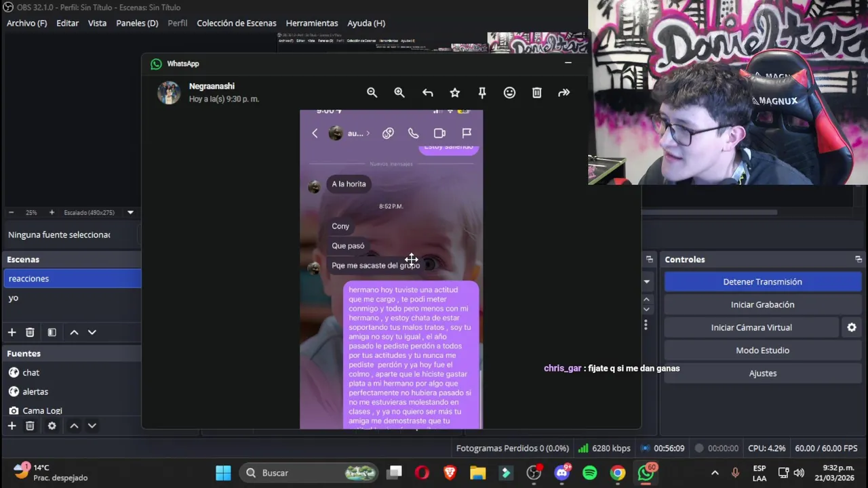Delete the image via WhatsApp trash icon
The height and width of the screenshot is (488, 868).
point(536,93)
